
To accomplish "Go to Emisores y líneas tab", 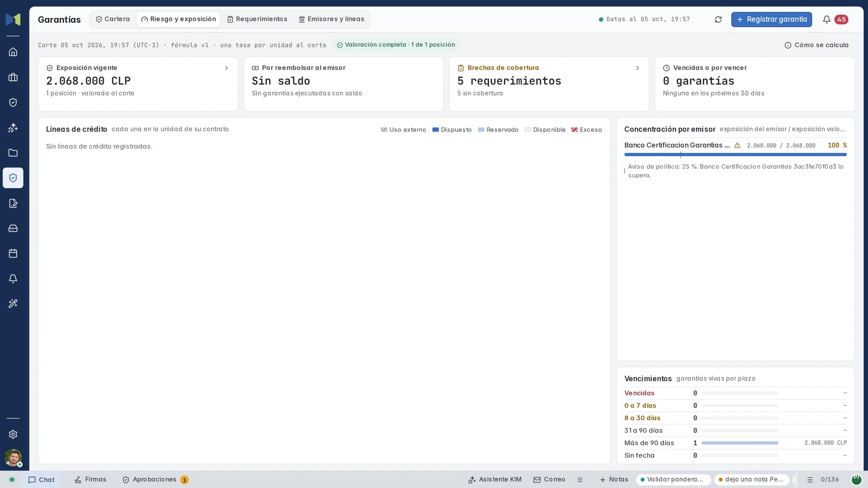I will [331, 19].
